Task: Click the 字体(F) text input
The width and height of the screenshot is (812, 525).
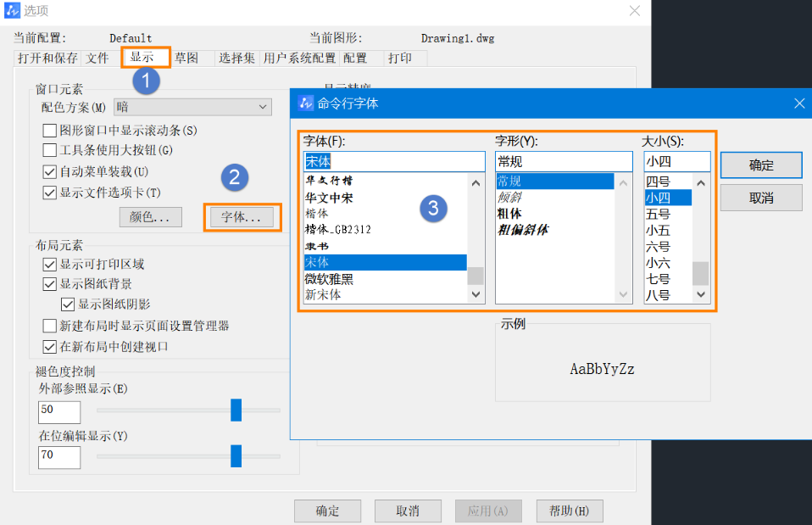Action: [394, 162]
